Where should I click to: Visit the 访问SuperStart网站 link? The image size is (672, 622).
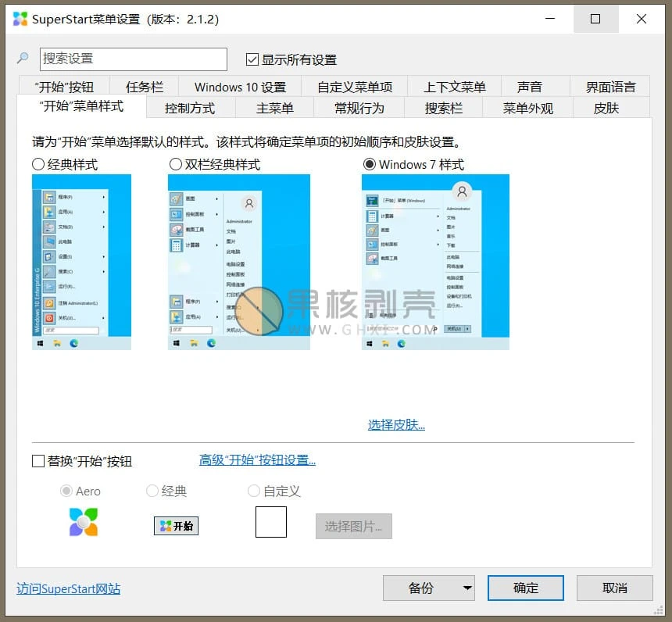[69, 588]
